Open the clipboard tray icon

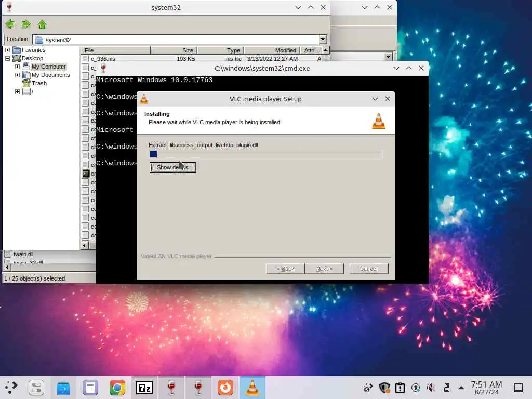coord(400,388)
